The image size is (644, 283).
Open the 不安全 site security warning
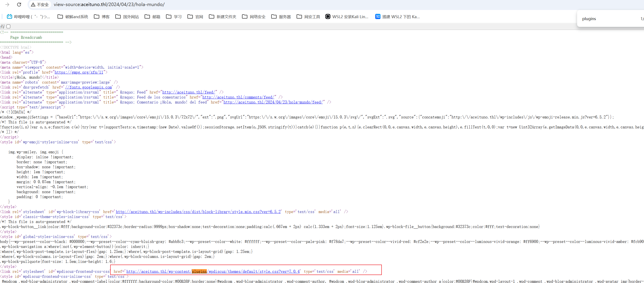click(x=40, y=5)
